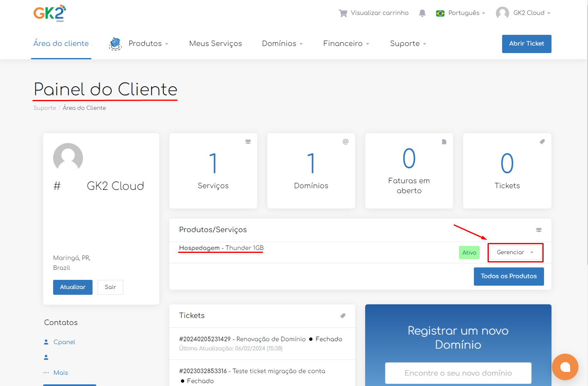
Task: Open the Gerenciar dropdown for Hospedagem
Action: point(515,252)
